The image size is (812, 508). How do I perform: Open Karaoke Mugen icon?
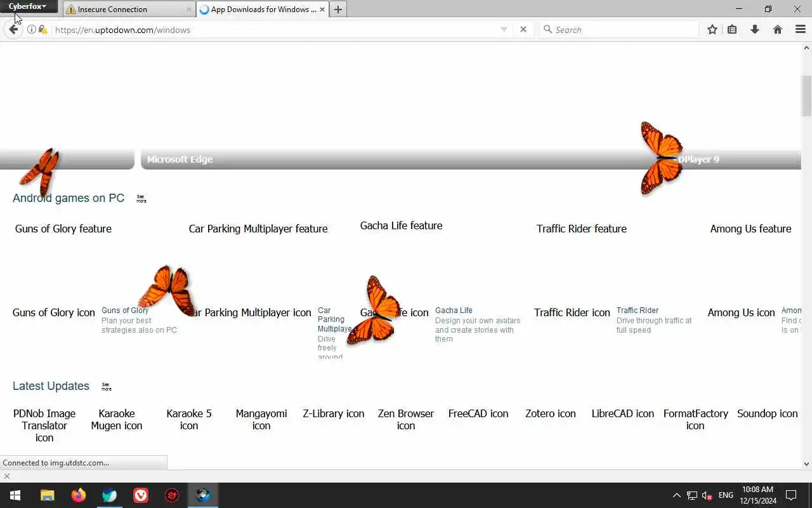[117, 420]
